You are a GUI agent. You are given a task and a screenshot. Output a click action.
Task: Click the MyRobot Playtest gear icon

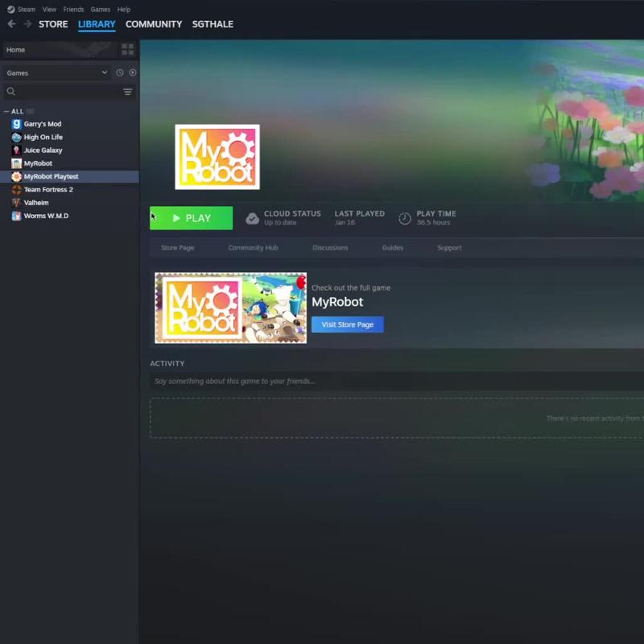pos(16,176)
